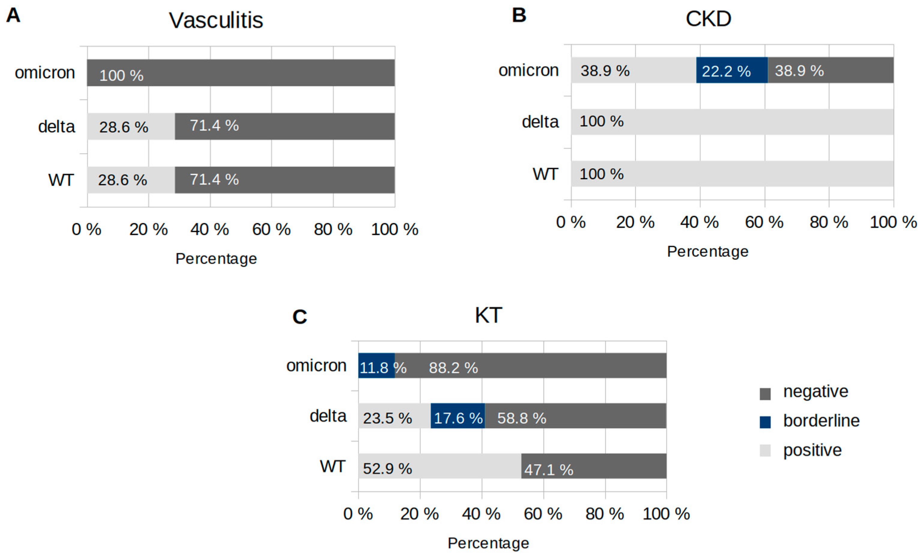This screenshot has height=560, width=924.
Task: Click the negative legend label text
Action: coord(816,392)
